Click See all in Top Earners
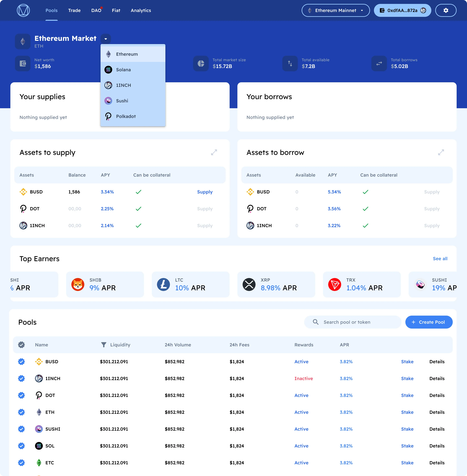 (x=440, y=259)
